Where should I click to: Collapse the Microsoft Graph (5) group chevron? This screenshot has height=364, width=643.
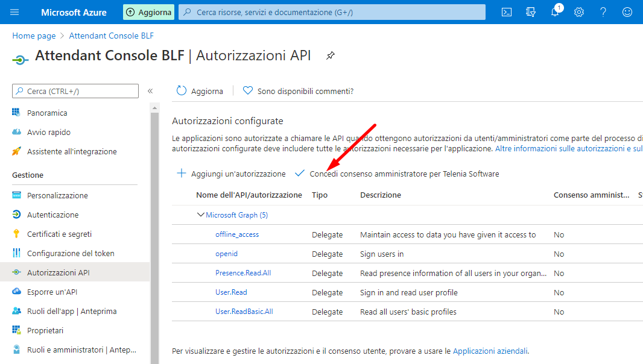pyautogui.click(x=200, y=215)
